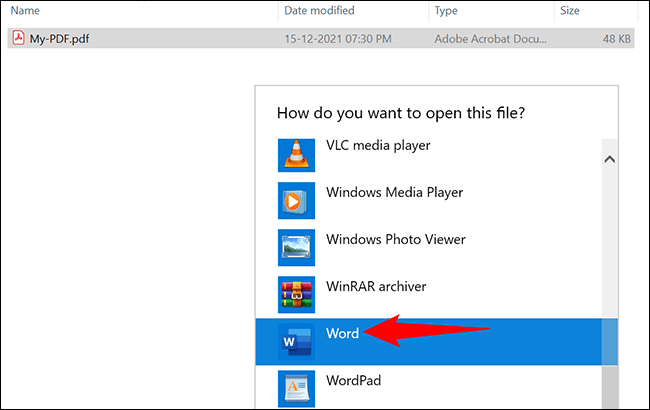
Task: Select Windows Photo Viewer entry
Action: [x=429, y=247]
